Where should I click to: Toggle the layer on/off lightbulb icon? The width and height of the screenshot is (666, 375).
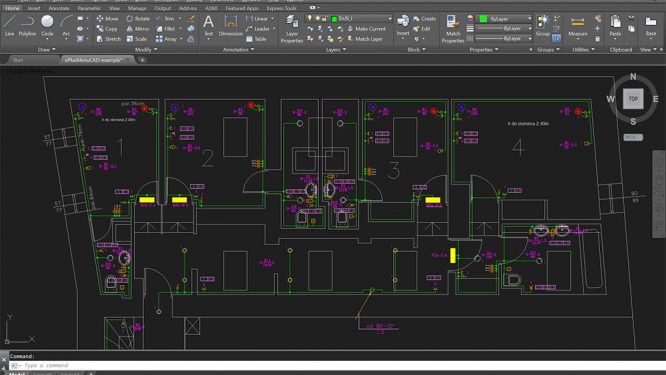(x=310, y=18)
